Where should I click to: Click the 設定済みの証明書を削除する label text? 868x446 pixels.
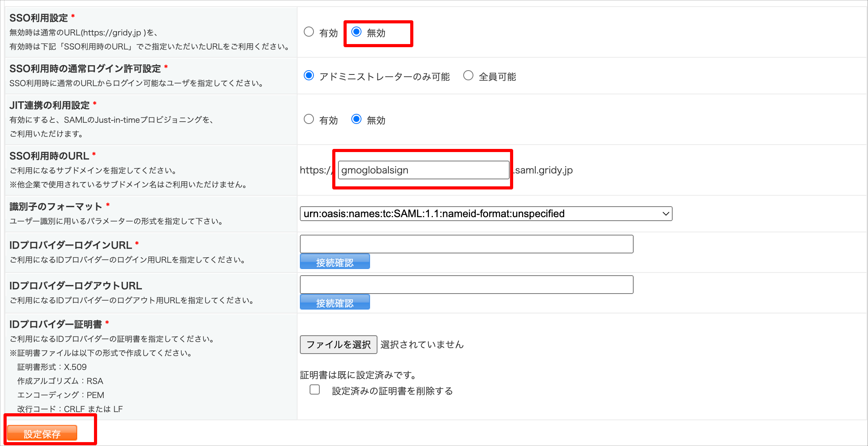pyautogui.click(x=392, y=391)
